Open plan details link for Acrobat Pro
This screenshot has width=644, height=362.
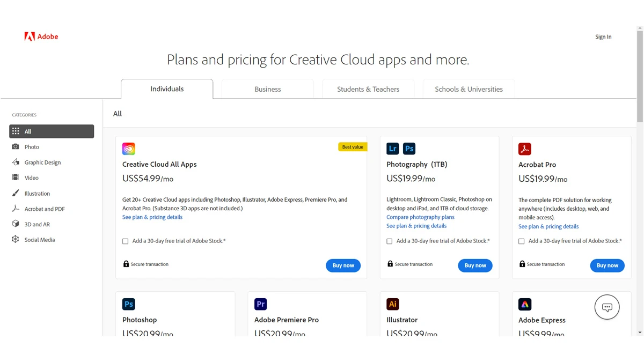coord(548,226)
